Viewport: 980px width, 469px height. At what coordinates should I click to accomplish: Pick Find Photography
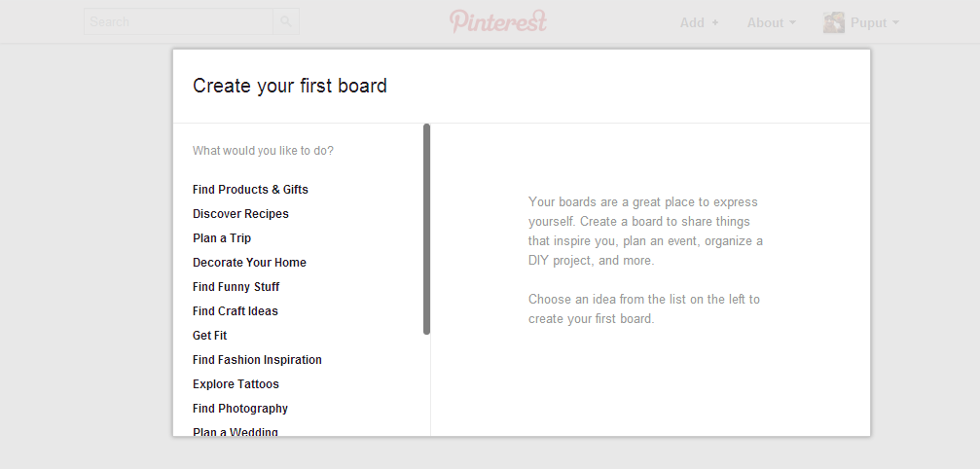(240, 409)
